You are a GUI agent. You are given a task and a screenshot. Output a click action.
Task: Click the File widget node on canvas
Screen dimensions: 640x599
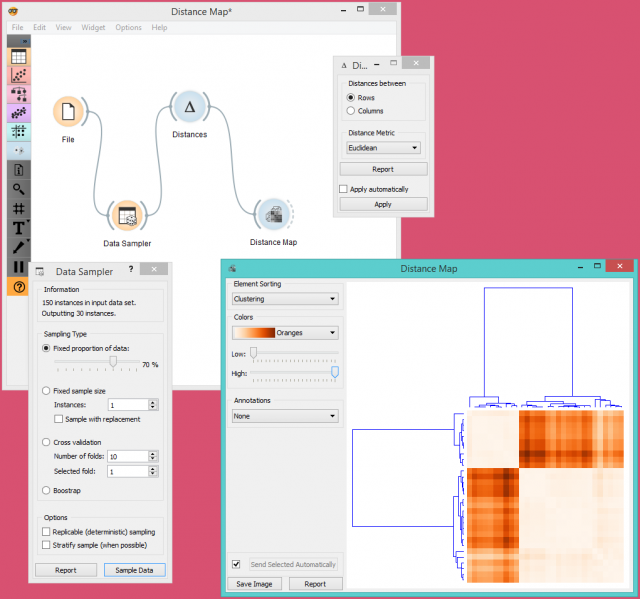coord(68,113)
